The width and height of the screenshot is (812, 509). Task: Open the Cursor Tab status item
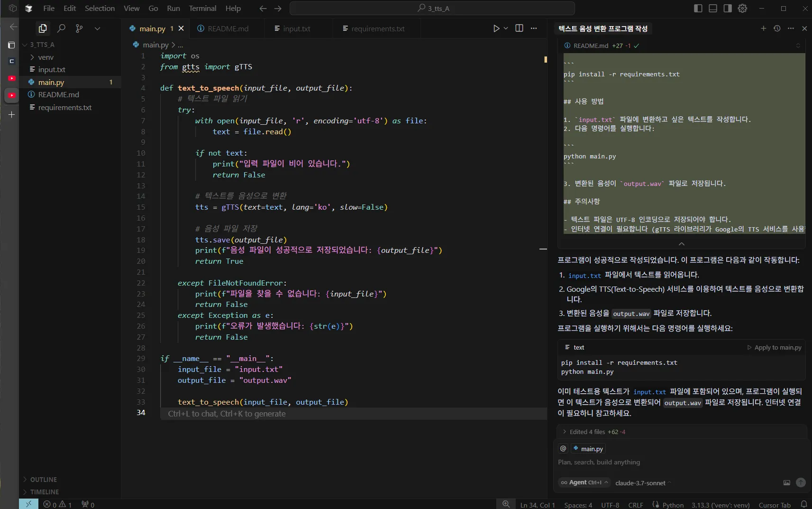pyautogui.click(x=775, y=505)
